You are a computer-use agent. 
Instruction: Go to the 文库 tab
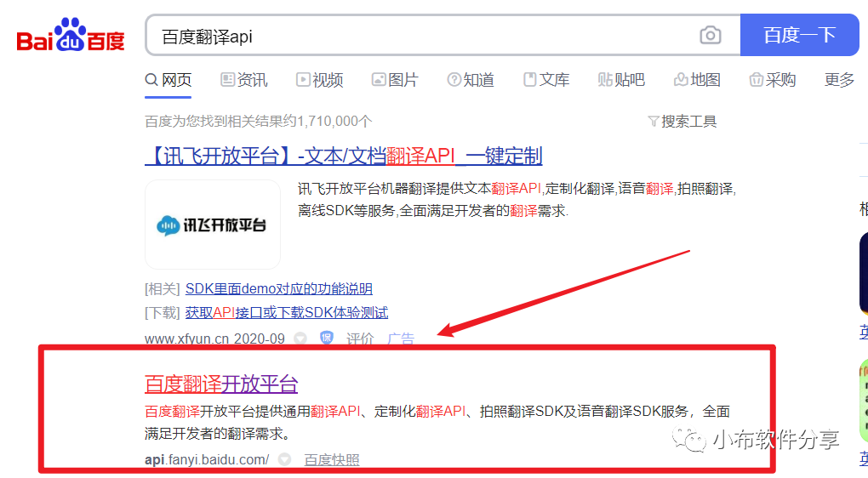pyautogui.click(x=546, y=80)
